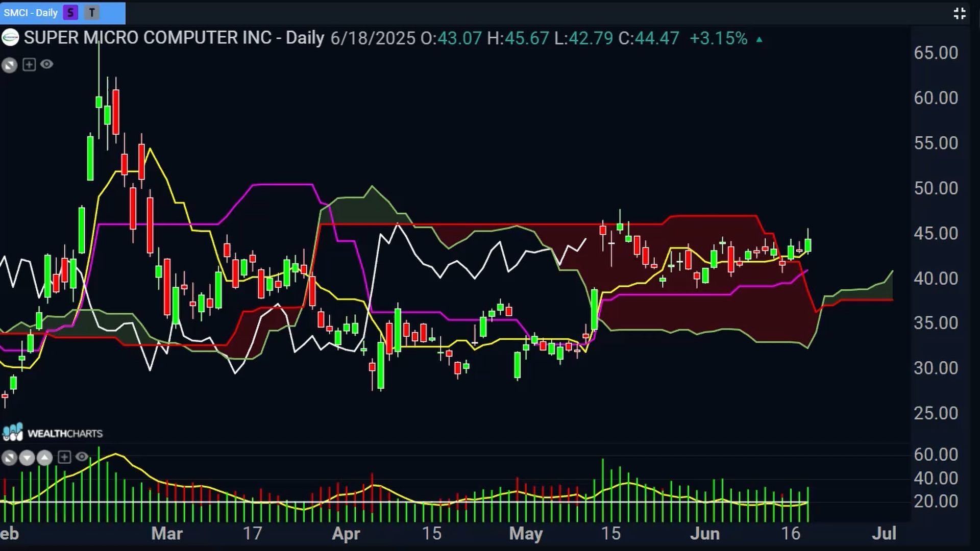Click volume axis 60.00 label
Screen dimensions: 980x551
(x=936, y=455)
